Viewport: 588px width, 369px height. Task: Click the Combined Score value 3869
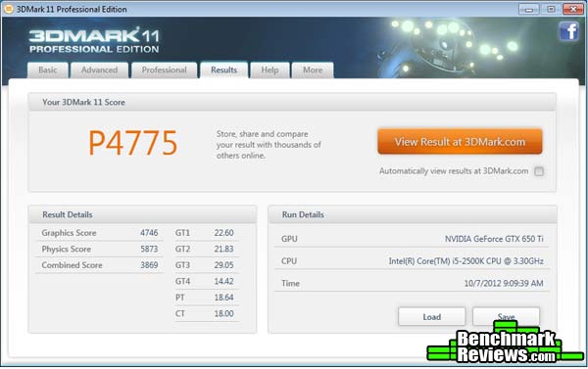pos(149,265)
